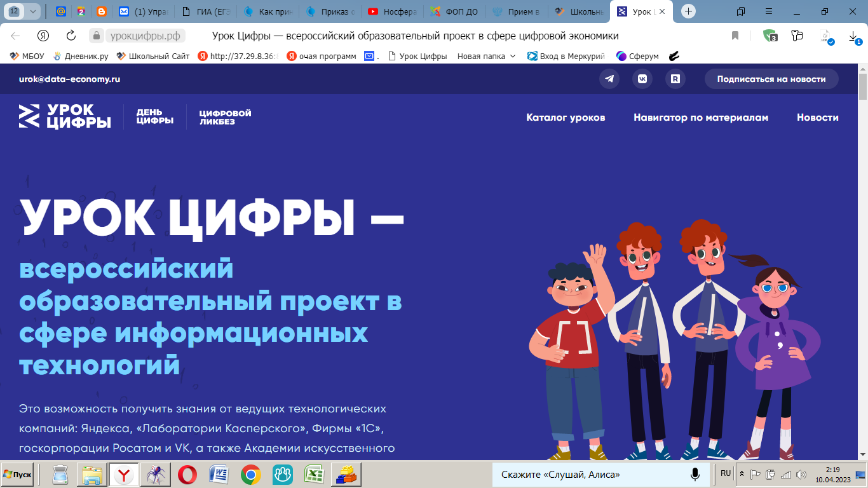
Task: Launch Google Chrome from the taskbar
Action: click(x=250, y=474)
